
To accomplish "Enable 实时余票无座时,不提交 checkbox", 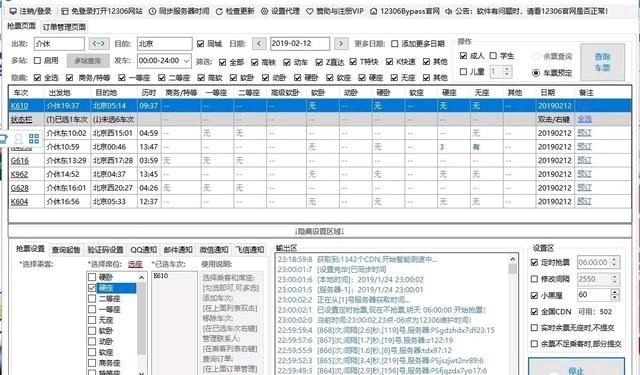I will click(x=534, y=328).
